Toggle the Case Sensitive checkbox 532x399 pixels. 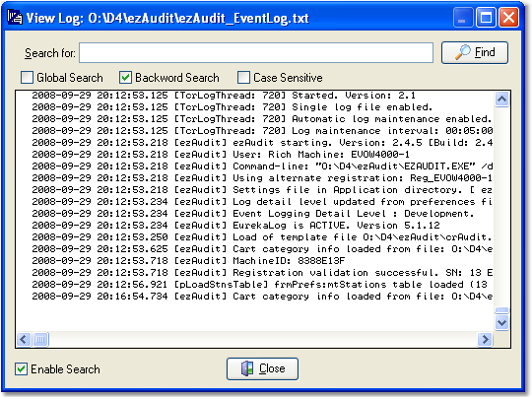point(243,78)
